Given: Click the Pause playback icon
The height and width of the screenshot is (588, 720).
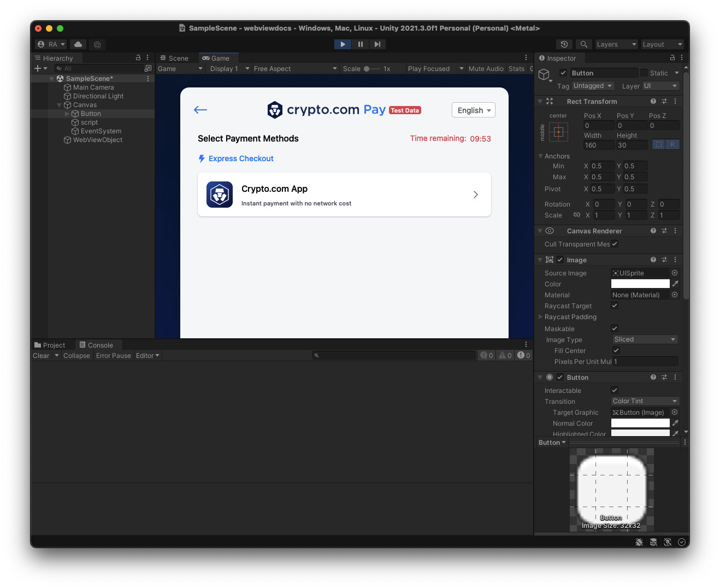Looking at the screenshot, I should pos(360,44).
